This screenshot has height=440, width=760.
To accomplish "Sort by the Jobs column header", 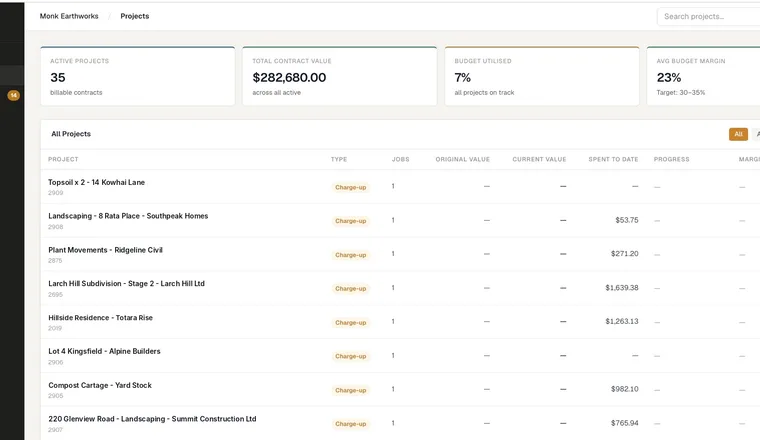I will [400, 159].
